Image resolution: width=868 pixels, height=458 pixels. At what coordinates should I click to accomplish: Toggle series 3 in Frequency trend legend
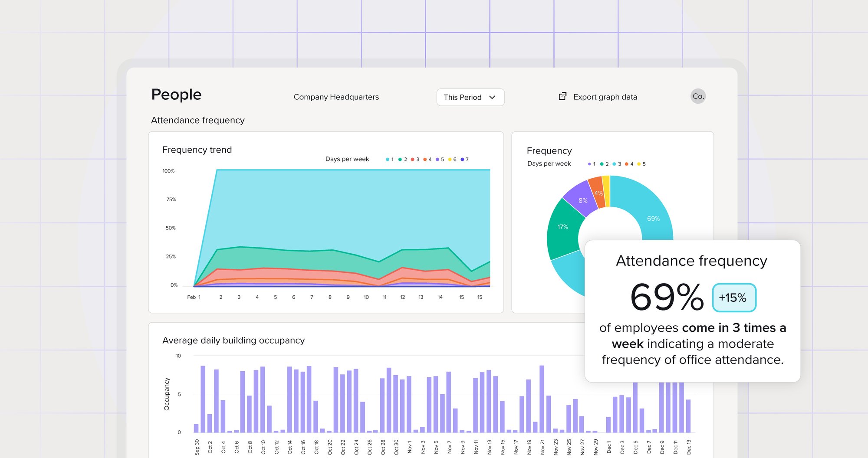pos(415,160)
